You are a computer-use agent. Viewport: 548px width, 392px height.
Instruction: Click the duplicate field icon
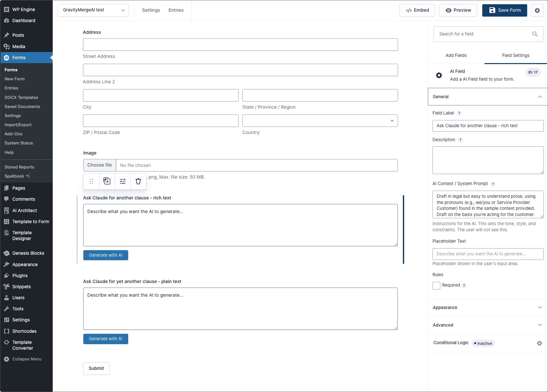(x=107, y=181)
